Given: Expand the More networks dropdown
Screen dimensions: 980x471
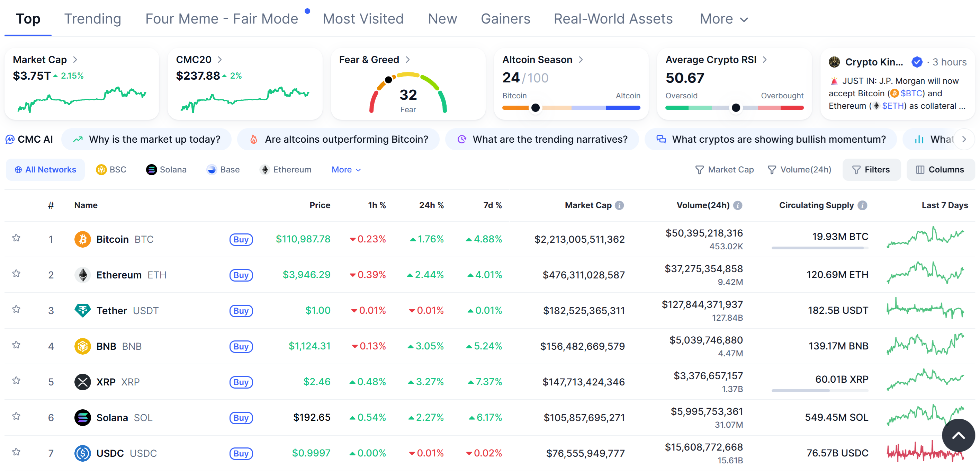Looking at the screenshot, I should point(346,170).
